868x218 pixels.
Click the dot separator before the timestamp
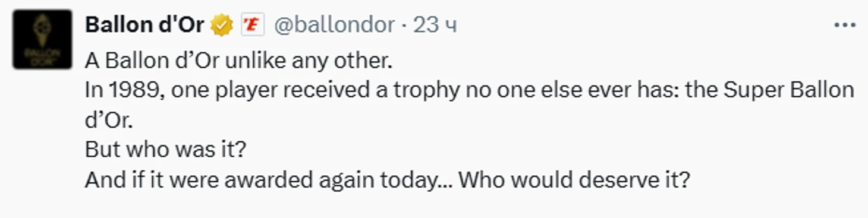[x=404, y=26]
